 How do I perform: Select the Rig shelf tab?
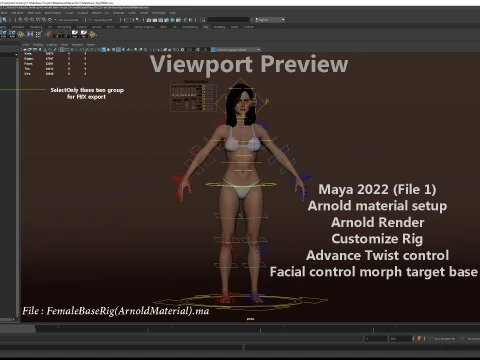[x=206, y=27]
